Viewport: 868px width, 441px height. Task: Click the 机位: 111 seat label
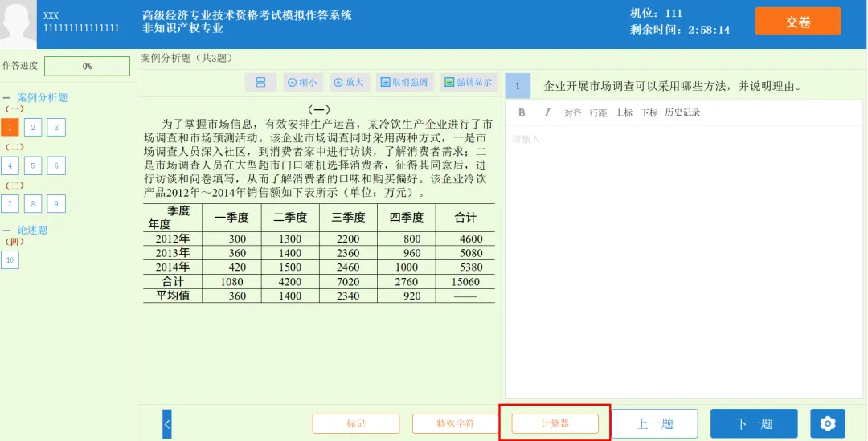(656, 14)
